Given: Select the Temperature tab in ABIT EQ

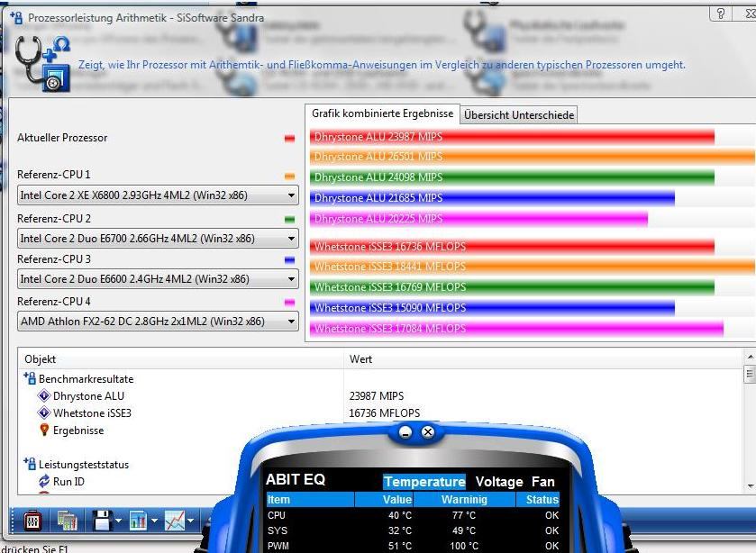Looking at the screenshot, I should pyautogui.click(x=424, y=482).
